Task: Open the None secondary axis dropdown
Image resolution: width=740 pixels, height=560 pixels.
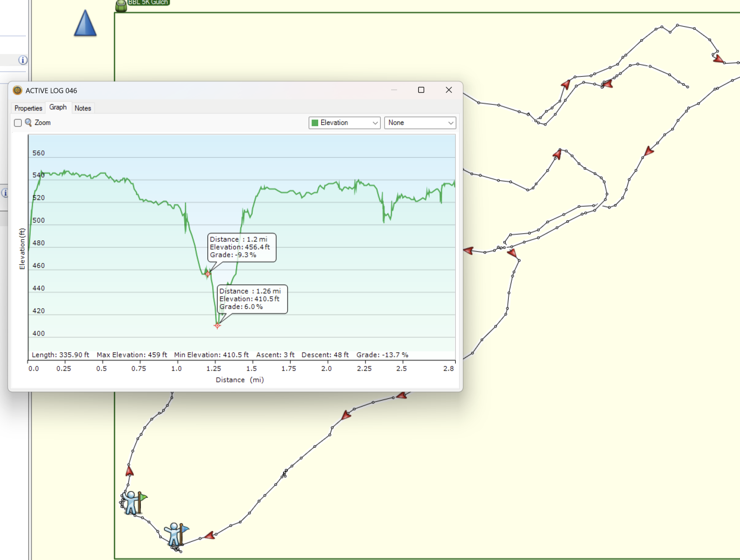Action: 420,123
